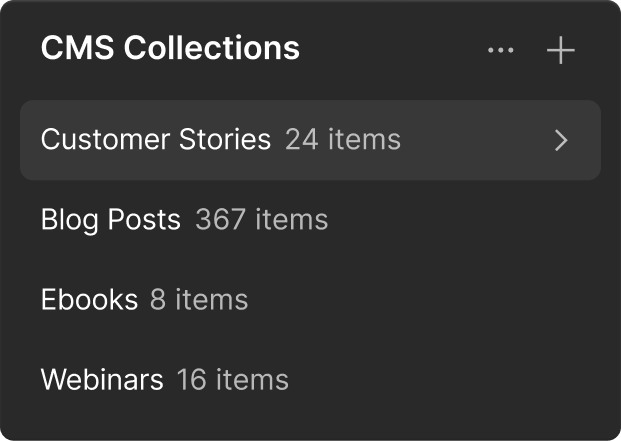The image size is (621, 441).
Task: Click the "16 items" count beside Webinars
Action: point(233,380)
